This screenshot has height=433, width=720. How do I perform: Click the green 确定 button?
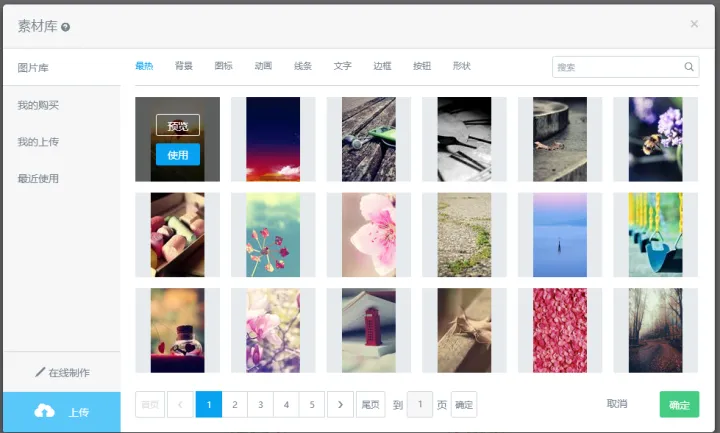click(679, 405)
